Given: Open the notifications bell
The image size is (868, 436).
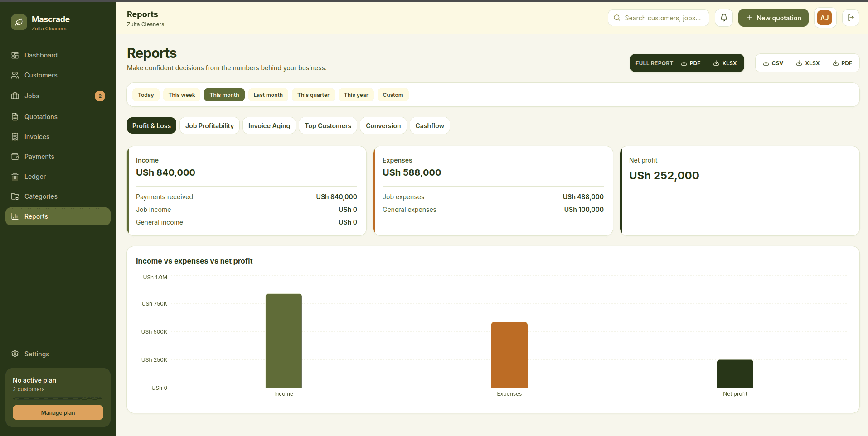Looking at the screenshot, I should click(x=724, y=18).
